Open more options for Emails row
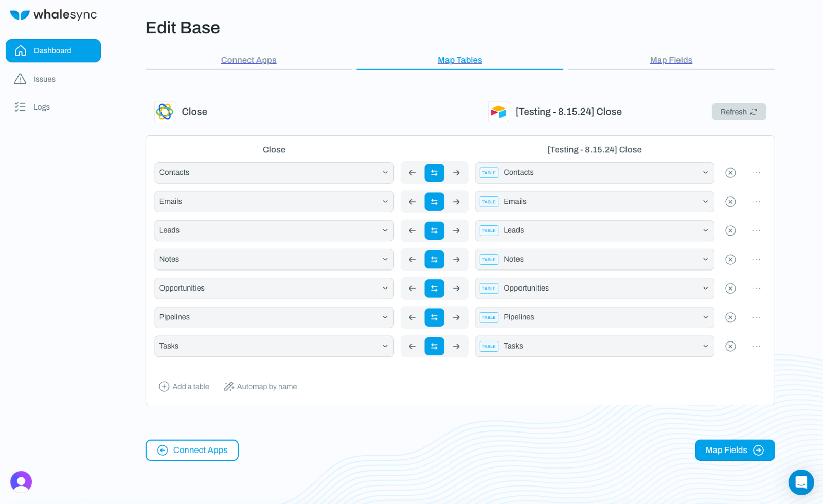This screenshot has height=504, width=823. [x=756, y=202]
